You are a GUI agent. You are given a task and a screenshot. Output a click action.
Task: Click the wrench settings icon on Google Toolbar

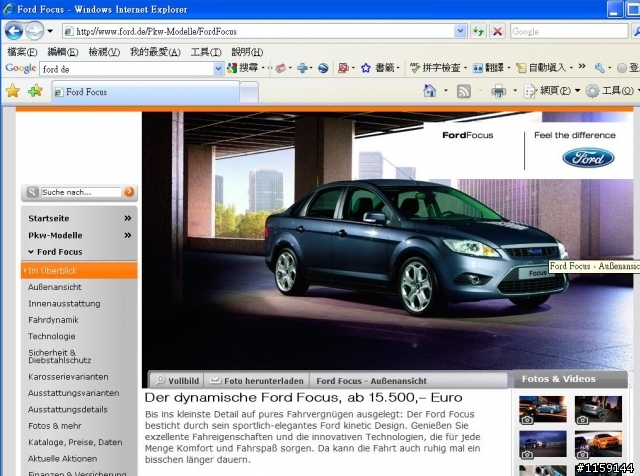pyautogui.click(x=599, y=68)
